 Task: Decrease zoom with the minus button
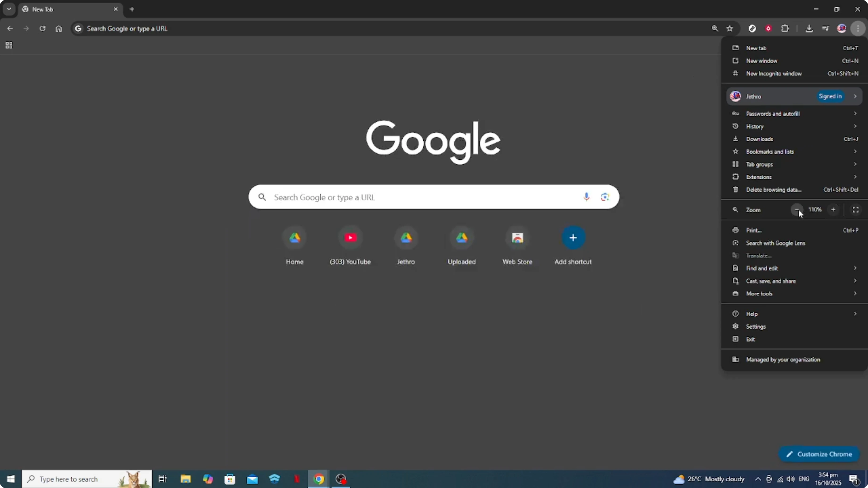[797, 210]
